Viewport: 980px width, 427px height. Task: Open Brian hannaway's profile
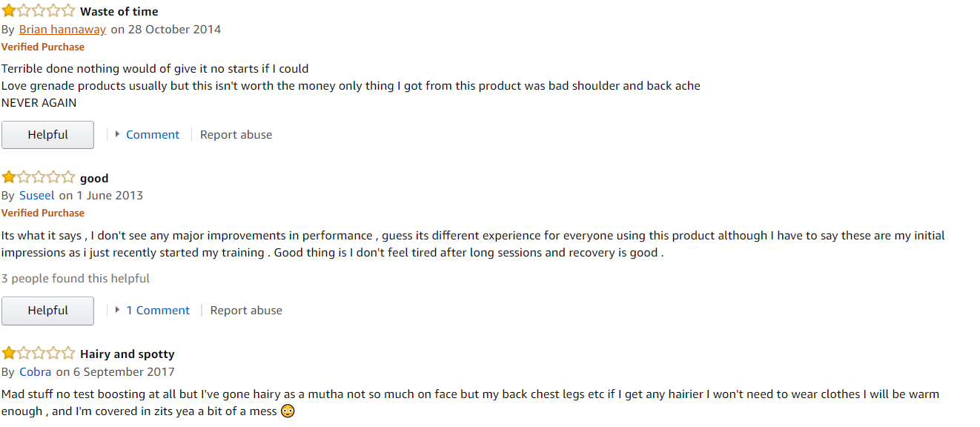[x=62, y=30]
